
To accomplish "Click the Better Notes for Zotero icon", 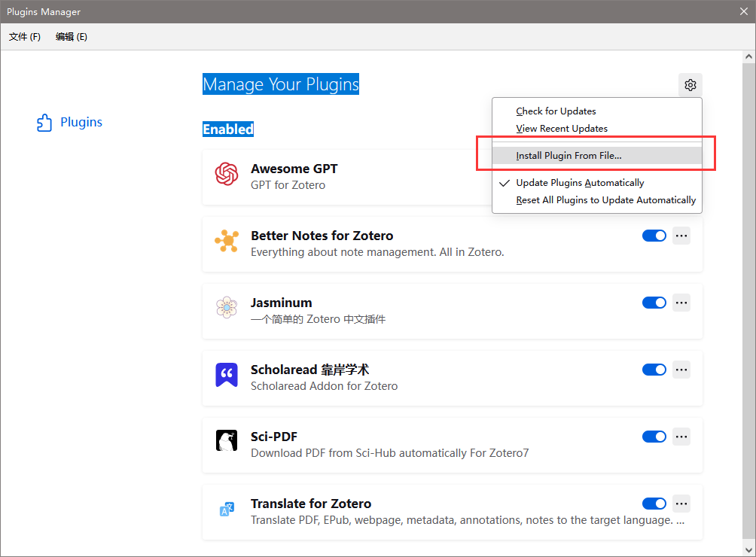I will (x=227, y=241).
